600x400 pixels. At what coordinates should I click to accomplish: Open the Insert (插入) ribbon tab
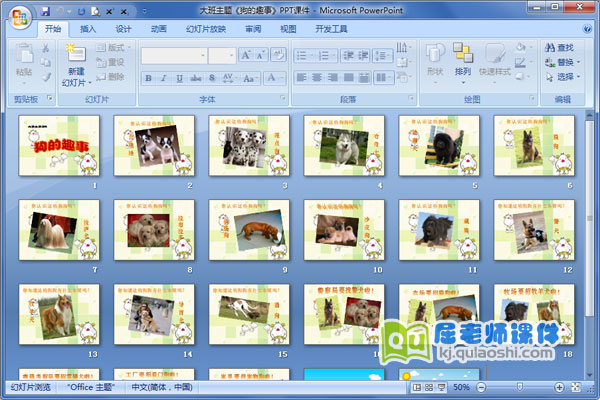tap(89, 29)
